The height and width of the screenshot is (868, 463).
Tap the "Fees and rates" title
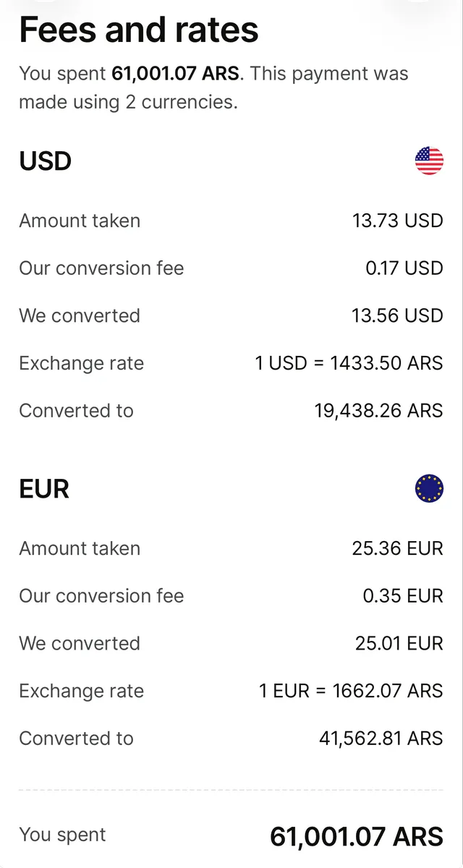tap(138, 30)
